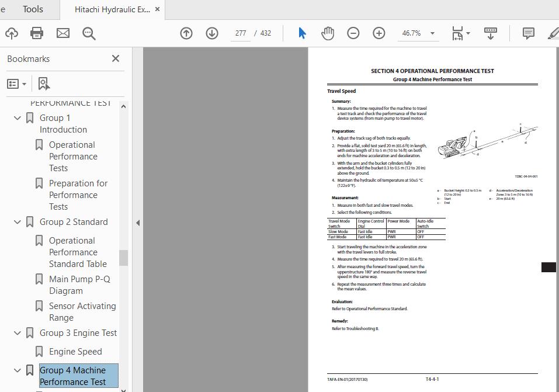This screenshot has width=559, height=392.
Task: Open Operational Performance Standard Table bookmark
Action: pyautogui.click(x=78, y=252)
